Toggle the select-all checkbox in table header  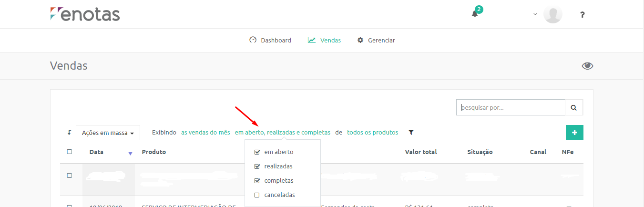pyautogui.click(x=69, y=152)
